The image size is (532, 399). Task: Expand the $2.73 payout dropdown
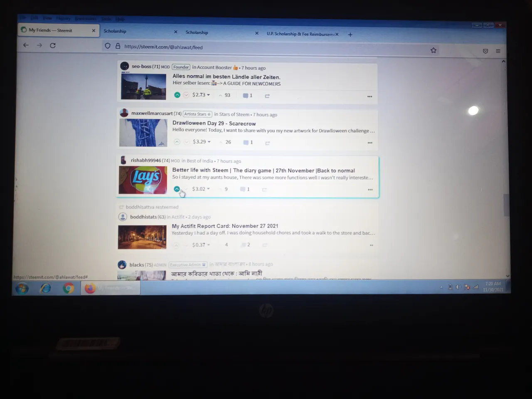tap(201, 95)
